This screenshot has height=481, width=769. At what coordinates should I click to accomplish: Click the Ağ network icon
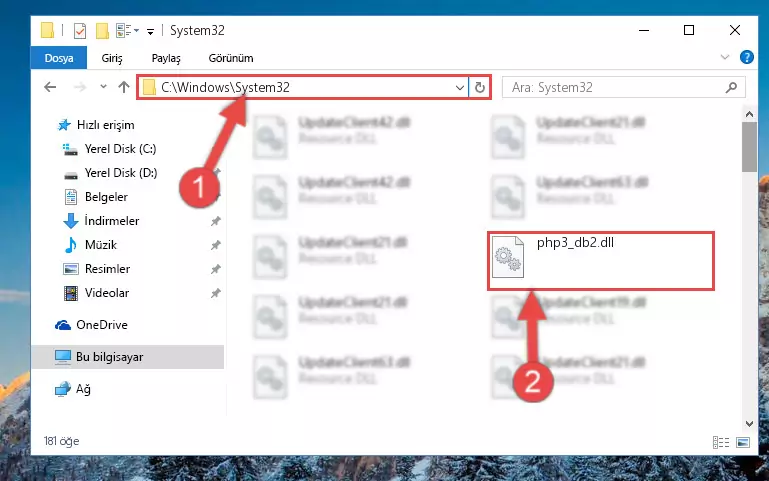coord(63,389)
